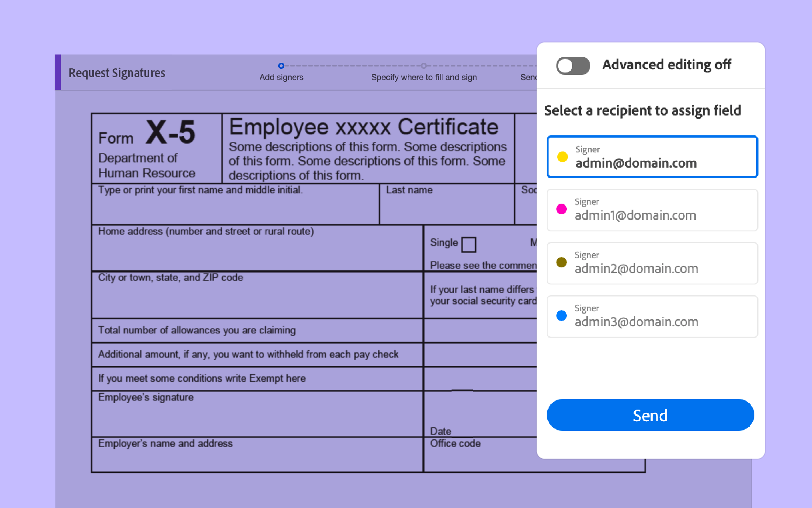Click the Send button
Image resolution: width=812 pixels, height=508 pixels.
pos(650,415)
